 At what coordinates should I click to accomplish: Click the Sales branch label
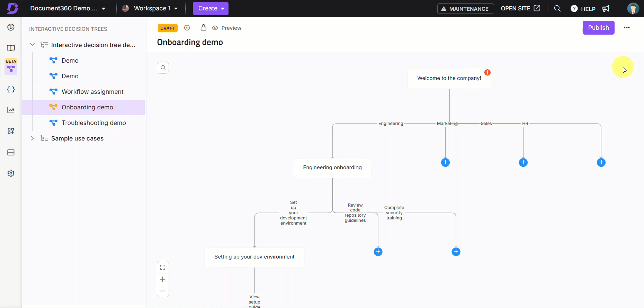(486, 124)
